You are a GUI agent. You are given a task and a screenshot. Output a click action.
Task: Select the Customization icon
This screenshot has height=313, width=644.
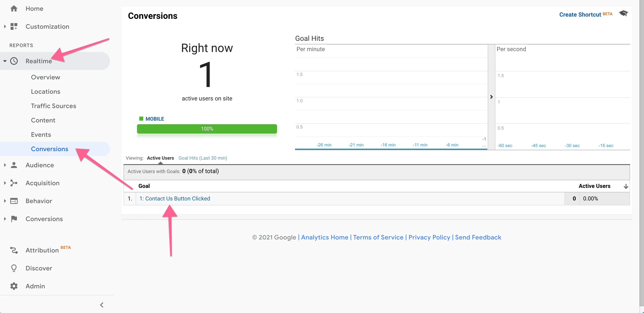click(x=14, y=26)
